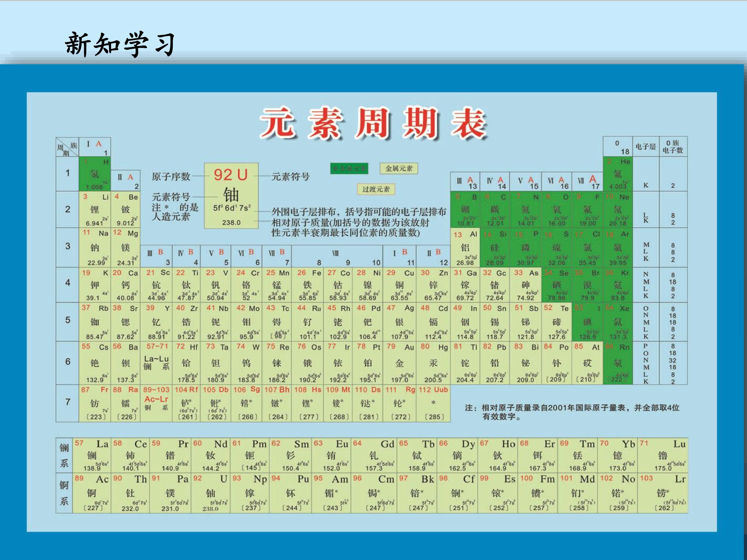The width and height of the screenshot is (747, 560).
Task: Select the plutonium cell "94 Pu"
Action: [290, 493]
